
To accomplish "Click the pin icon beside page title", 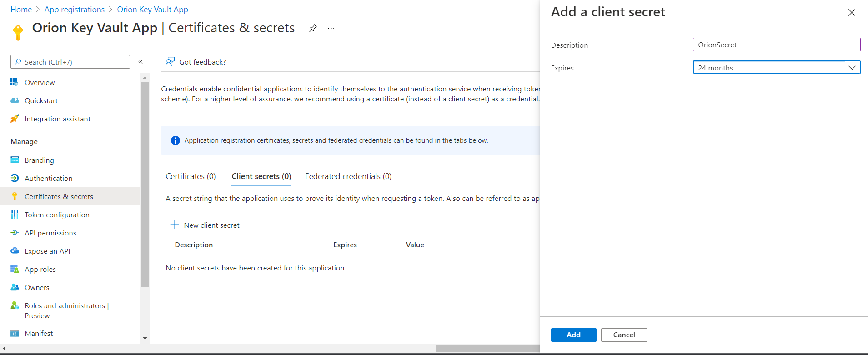I will click(313, 28).
